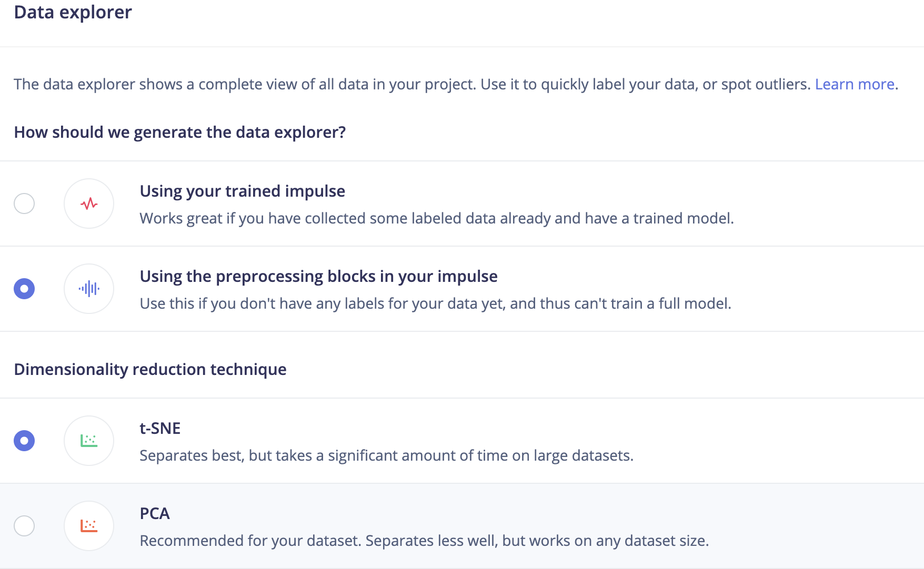The height and width of the screenshot is (569, 924).
Task: Select the trained impulse radio button
Action: tap(24, 204)
